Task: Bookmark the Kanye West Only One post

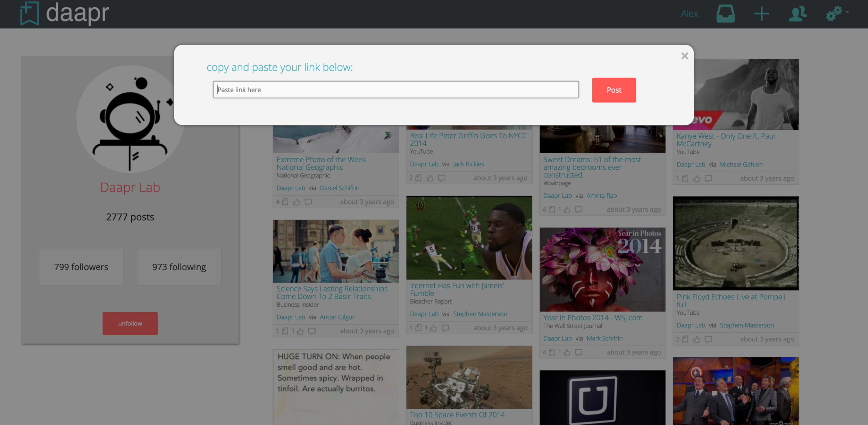Action: pyautogui.click(x=685, y=178)
